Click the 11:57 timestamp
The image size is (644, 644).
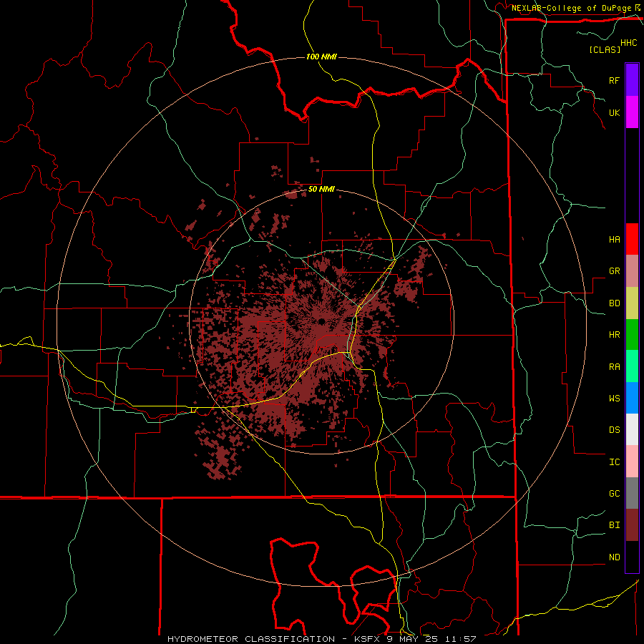coord(461,639)
